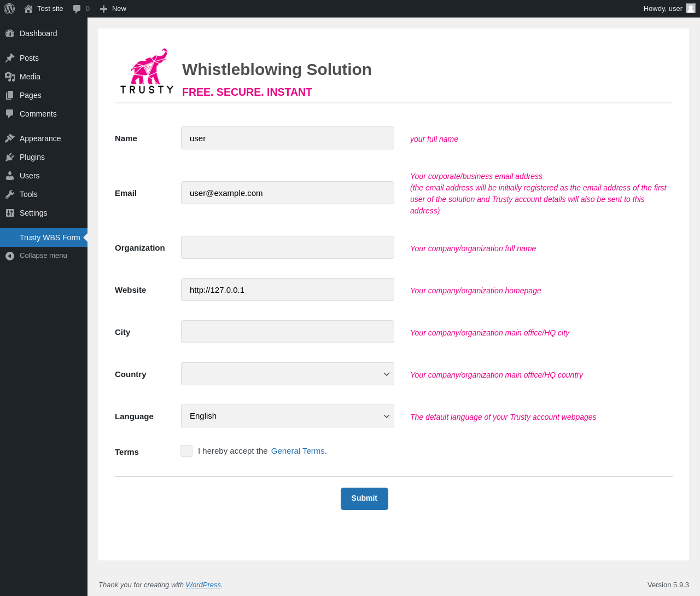The height and width of the screenshot is (596, 700).
Task: Select Trusty WBS Form menu item
Action: click(44, 238)
